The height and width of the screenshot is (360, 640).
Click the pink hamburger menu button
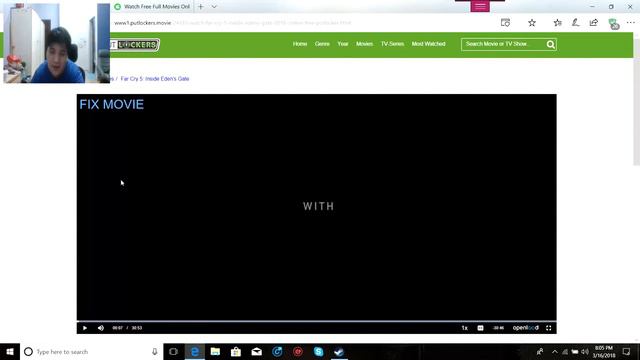point(480,6)
